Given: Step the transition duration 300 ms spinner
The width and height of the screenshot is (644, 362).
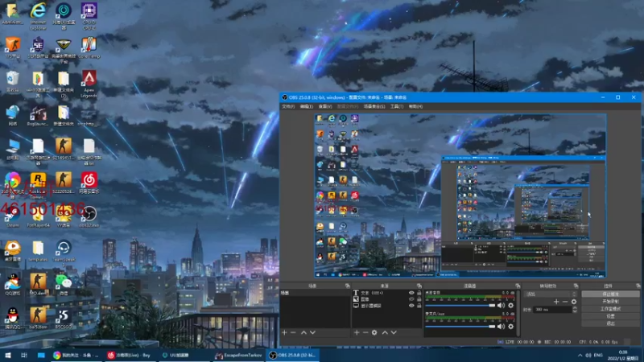Looking at the screenshot, I should [x=575, y=310].
